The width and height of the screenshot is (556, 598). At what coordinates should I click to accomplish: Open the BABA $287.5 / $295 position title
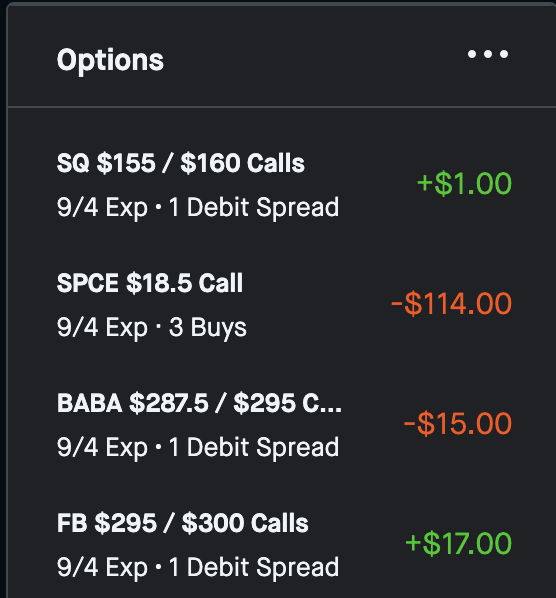click(x=199, y=403)
